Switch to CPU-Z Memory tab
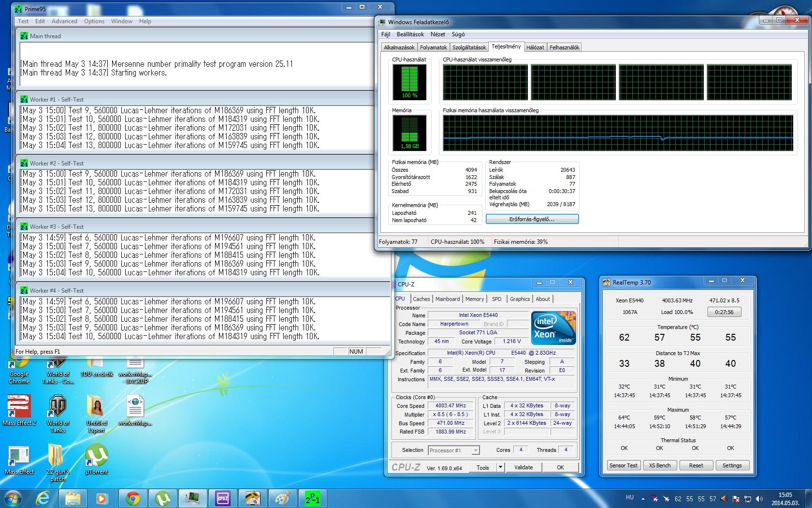The width and height of the screenshot is (812, 508). (x=475, y=299)
